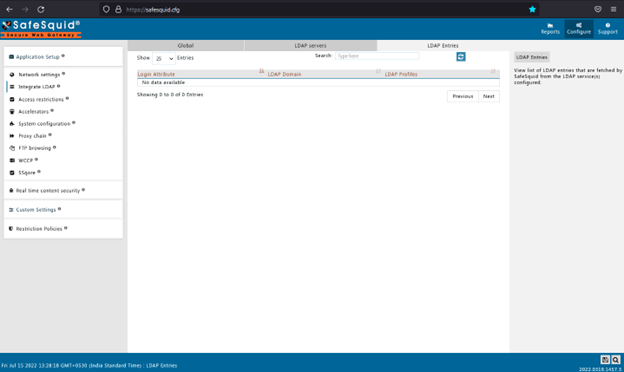Screen dimensions: 624x372
Task: Expand Restriction Policies section
Action: pos(39,229)
